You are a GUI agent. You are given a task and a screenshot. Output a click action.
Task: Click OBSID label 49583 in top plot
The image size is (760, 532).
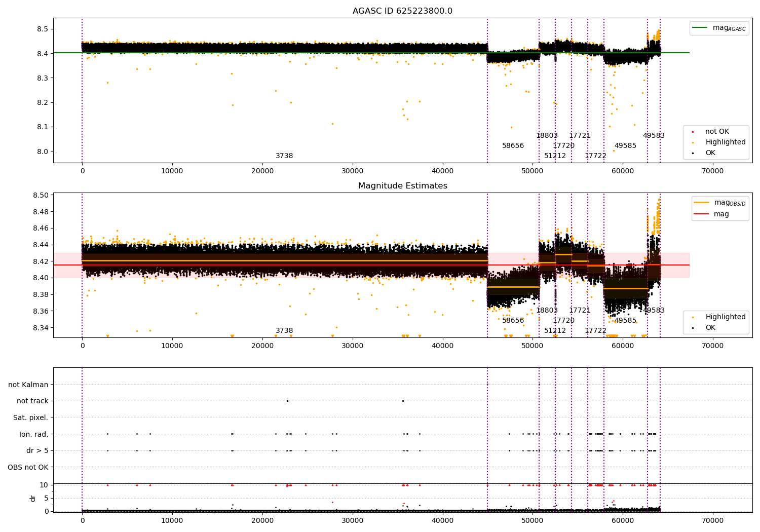point(654,136)
